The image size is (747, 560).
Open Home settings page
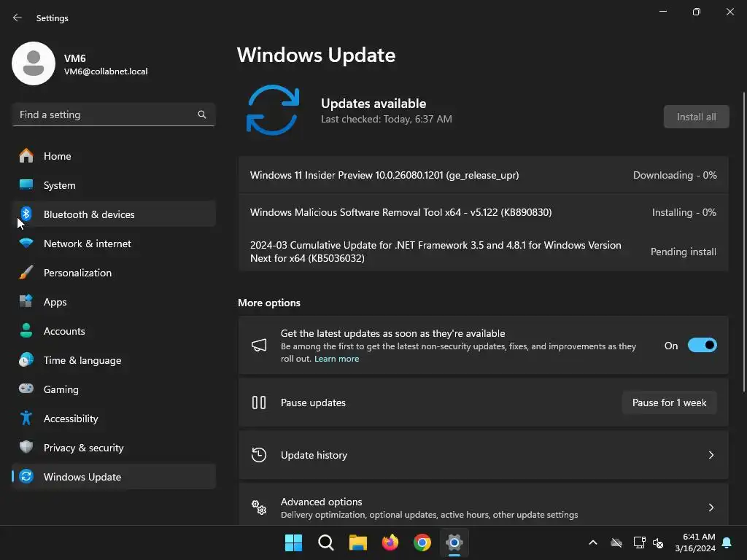(x=114, y=156)
